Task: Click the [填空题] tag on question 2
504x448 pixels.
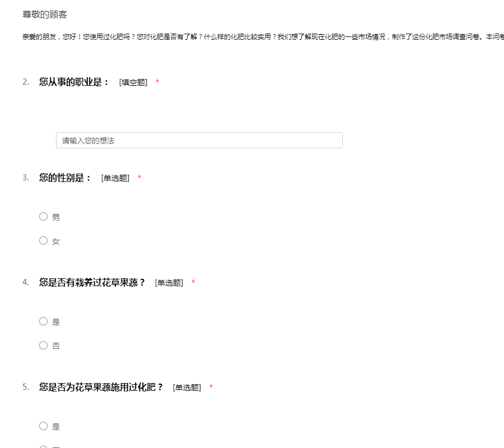Action: 133,83
